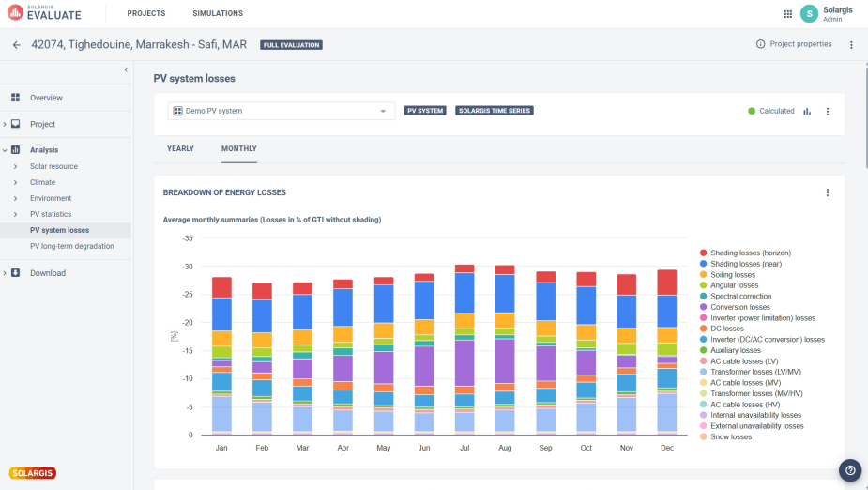This screenshot has width=868, height=490.
Task: Expand the Project section in sidebar
Action: 42,124
